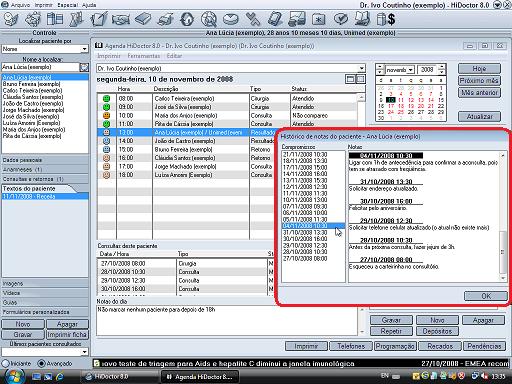Select the 31/10/2008 13:30 entry in Compromissos
Screen dimensions: 512x384
pyautogui.click(x=305, y=232)
